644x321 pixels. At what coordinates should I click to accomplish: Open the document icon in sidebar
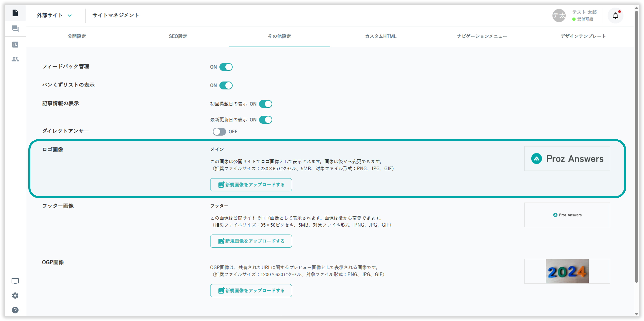pyautogui.click(x=15, y=13)
